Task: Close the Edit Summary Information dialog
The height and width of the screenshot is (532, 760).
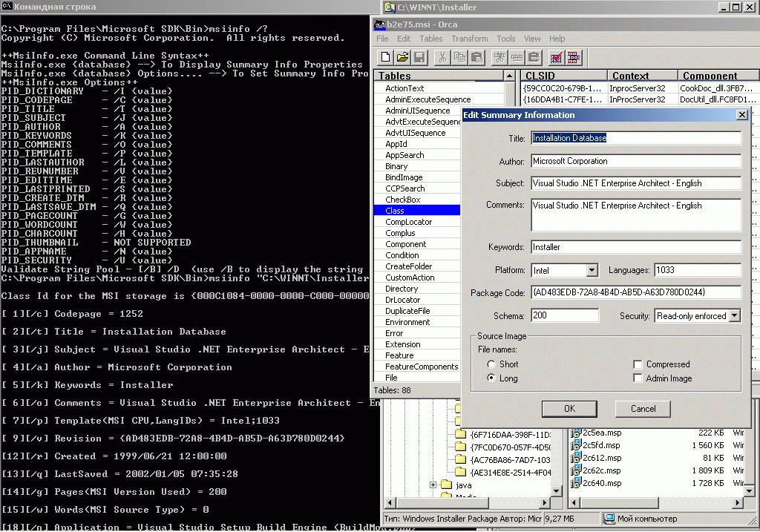Action: click(741, 115)
